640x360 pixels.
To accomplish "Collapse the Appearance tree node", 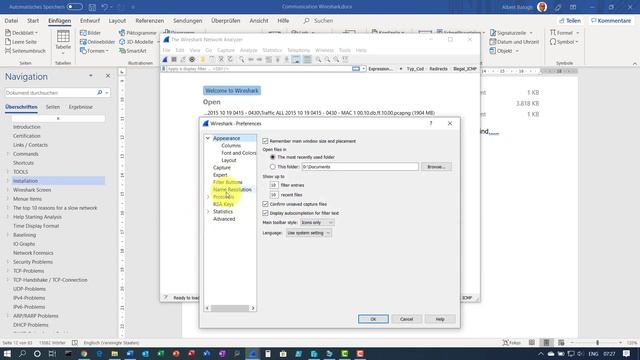I will point(208,138).
